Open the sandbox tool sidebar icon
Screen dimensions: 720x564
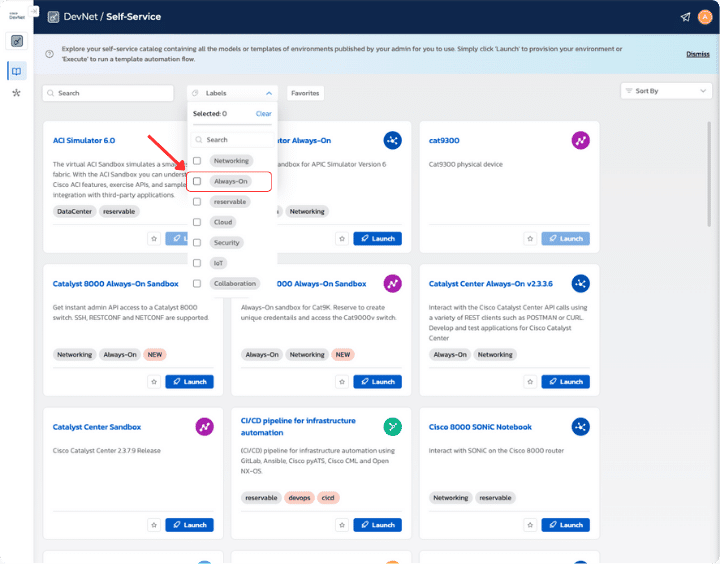(17, 41)
